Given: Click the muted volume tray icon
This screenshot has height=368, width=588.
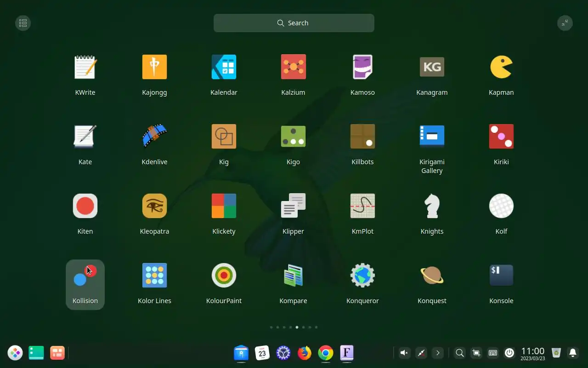Looking at the screenshot, I should (404, 353).
